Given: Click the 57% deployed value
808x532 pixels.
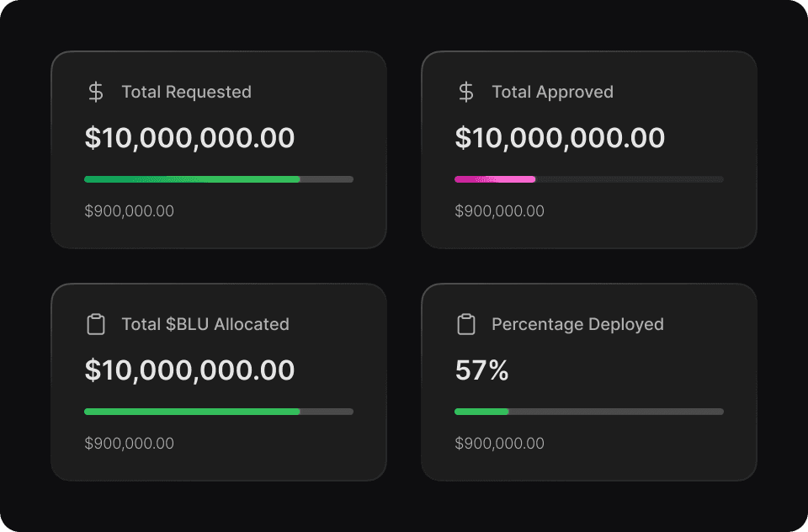Looking at the screenshot, I should click(481, 370).
